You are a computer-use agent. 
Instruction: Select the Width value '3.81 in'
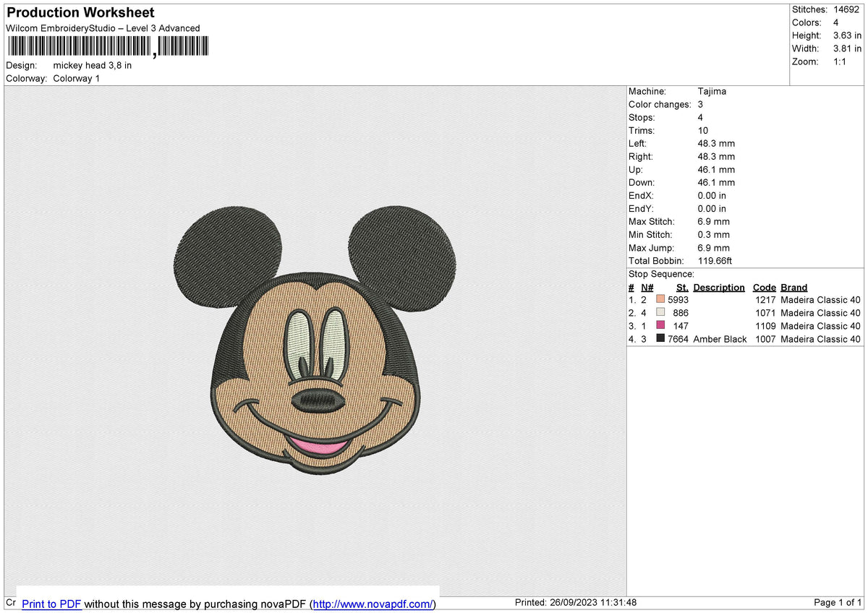click(x=847, y=48)
